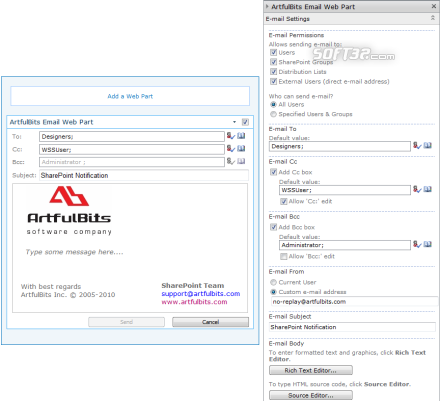Click 'Type some message here....' text
This screenshot has width=440, height=401.
[75, 252]
